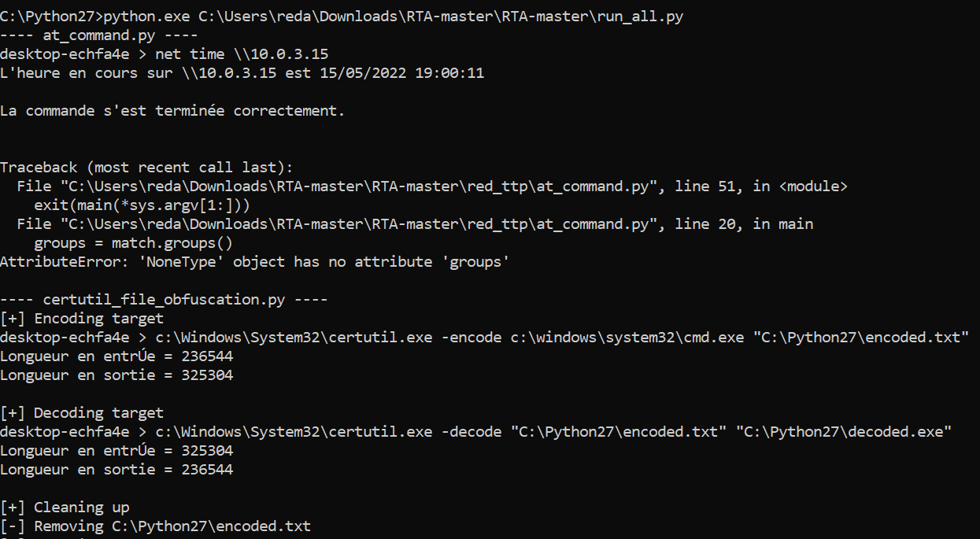Click the first "Longueur en sortie = 325304" line
Image resolution: width=980 pixels, height=539 pixels.
tap(116, 375)
